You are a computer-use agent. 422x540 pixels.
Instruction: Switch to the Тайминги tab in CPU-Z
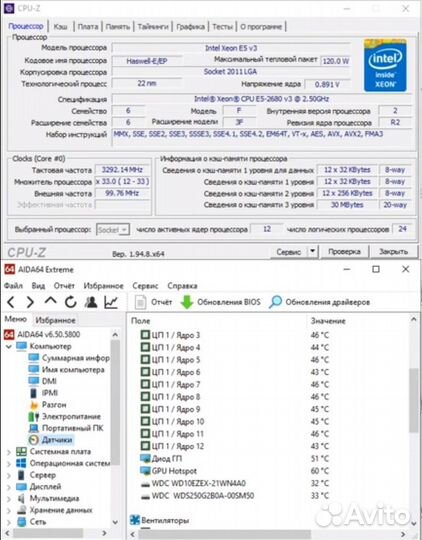point(153,27)
